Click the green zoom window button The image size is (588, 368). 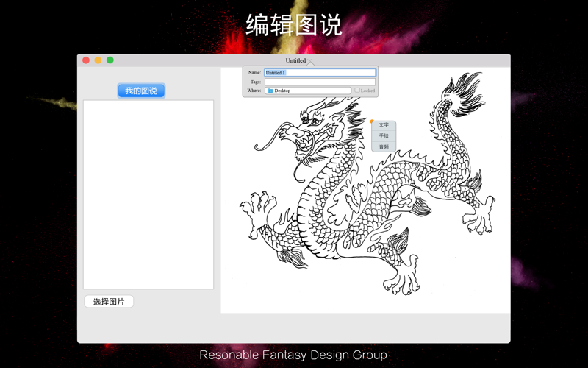coord(110,60)
